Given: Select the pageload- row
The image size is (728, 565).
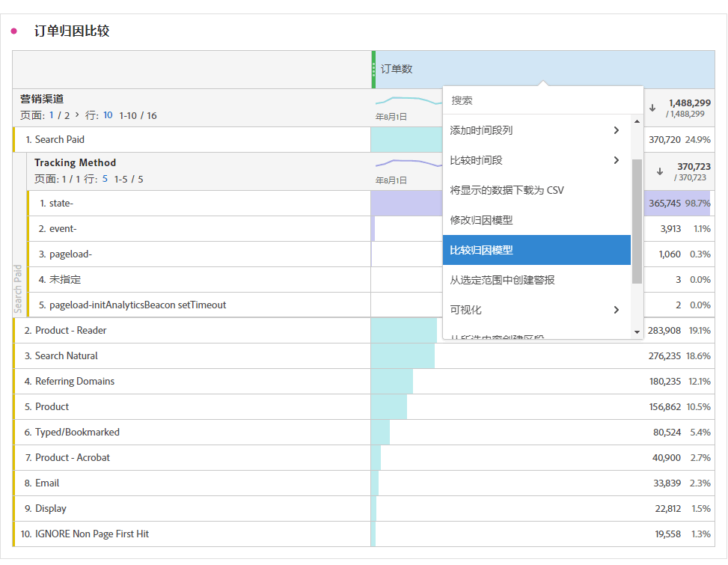Looking at the screenshot, I should pos(199,254).
